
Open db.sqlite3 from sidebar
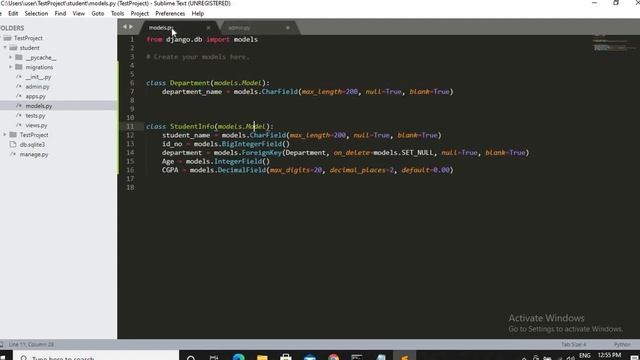point(32,144)
